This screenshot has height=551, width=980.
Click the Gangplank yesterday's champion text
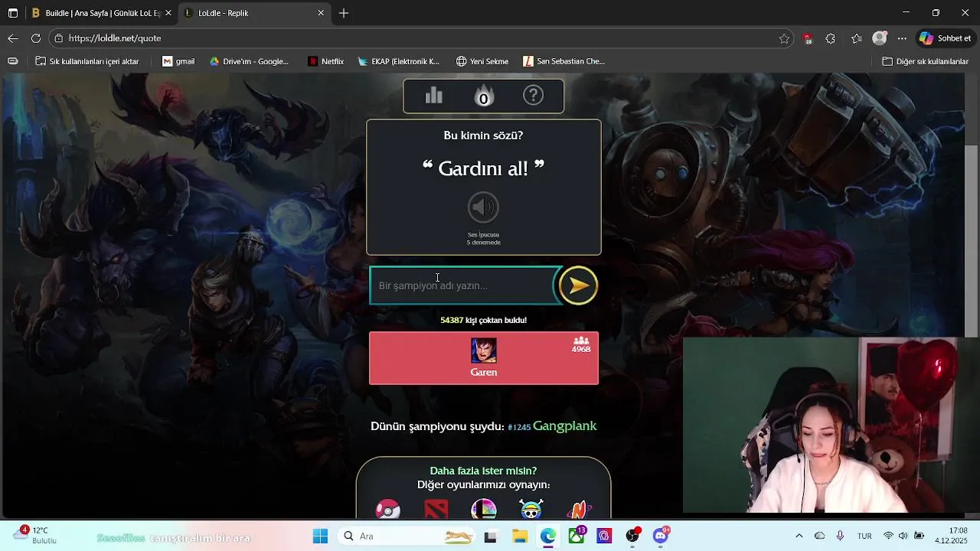point(564,426)
